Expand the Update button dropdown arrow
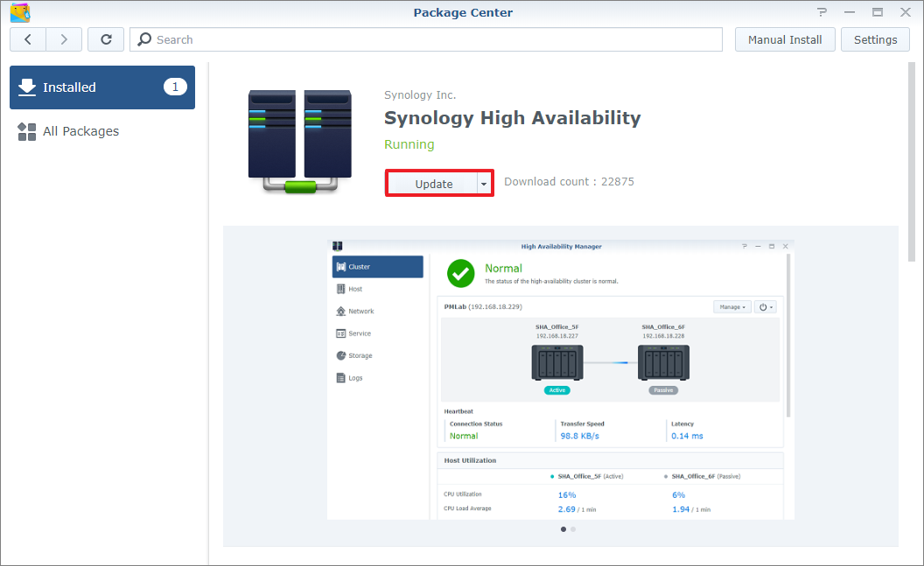Viewport: 924px width, 566px height. [484, 184]
